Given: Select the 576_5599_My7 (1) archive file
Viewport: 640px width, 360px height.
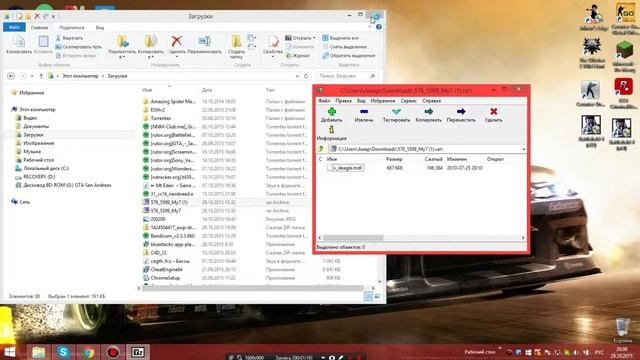Looking at the screenshot, I should pyautogui.click(x=165, y=202).
